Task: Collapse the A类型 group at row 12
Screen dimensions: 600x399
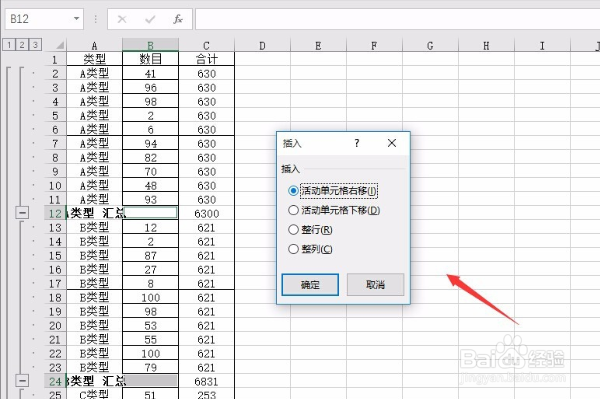Action: tap(22, 213)
